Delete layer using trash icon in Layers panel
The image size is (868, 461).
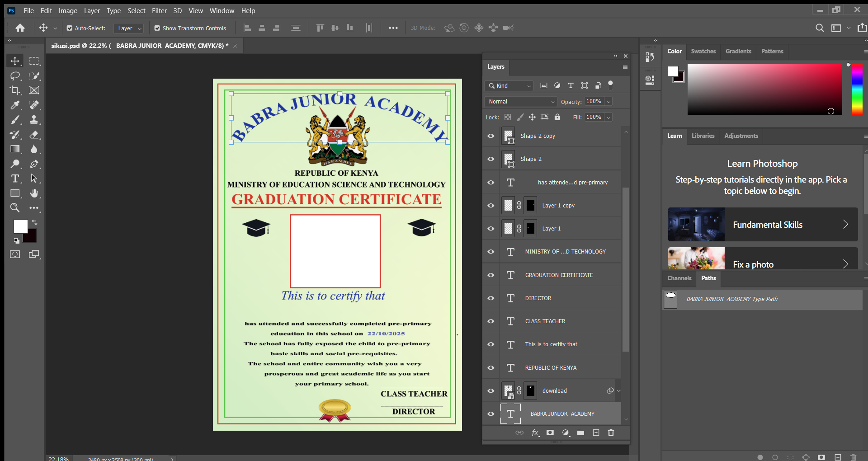click(x=611, y=433)
